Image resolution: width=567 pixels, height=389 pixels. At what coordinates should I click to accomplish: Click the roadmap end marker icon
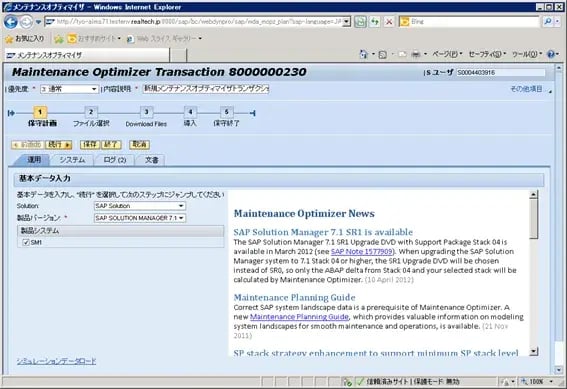(x=253, y=114)
